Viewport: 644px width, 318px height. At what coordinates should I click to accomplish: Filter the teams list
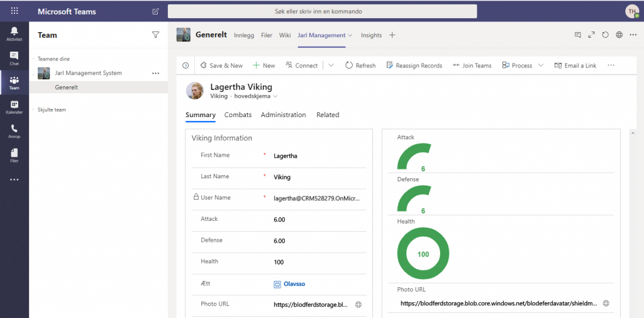[x=156, y=35]
